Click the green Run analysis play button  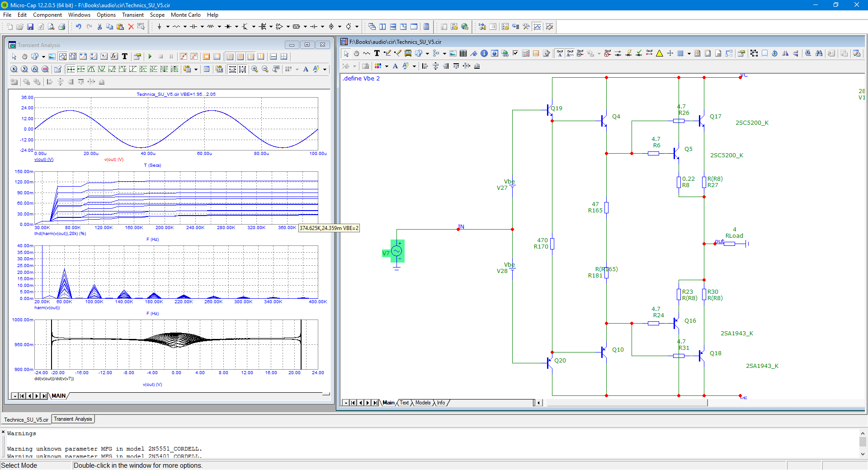point(150,56)
